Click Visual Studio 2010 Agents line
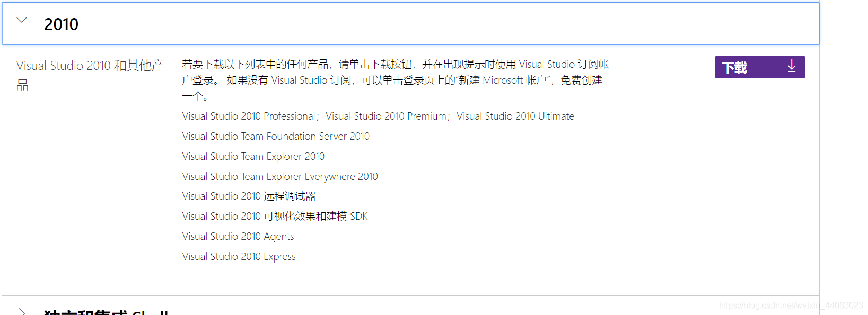This screenshot has height=315, width=868. point(238,236)
